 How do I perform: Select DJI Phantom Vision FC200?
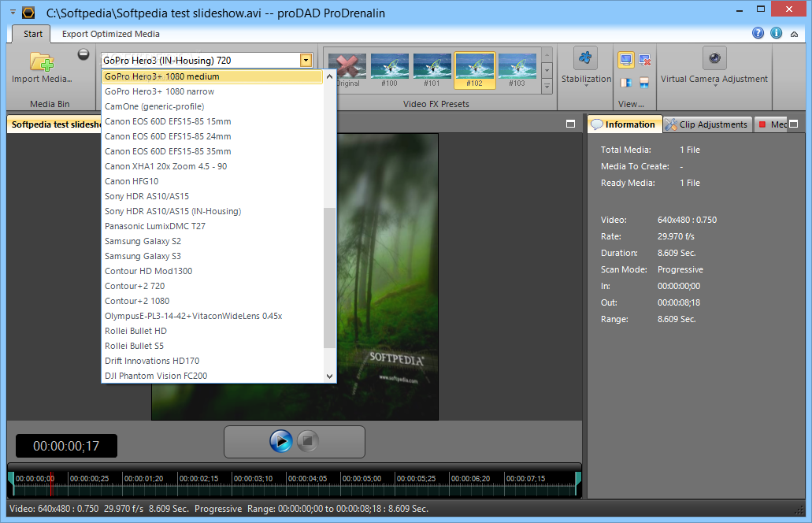point(212,376)
